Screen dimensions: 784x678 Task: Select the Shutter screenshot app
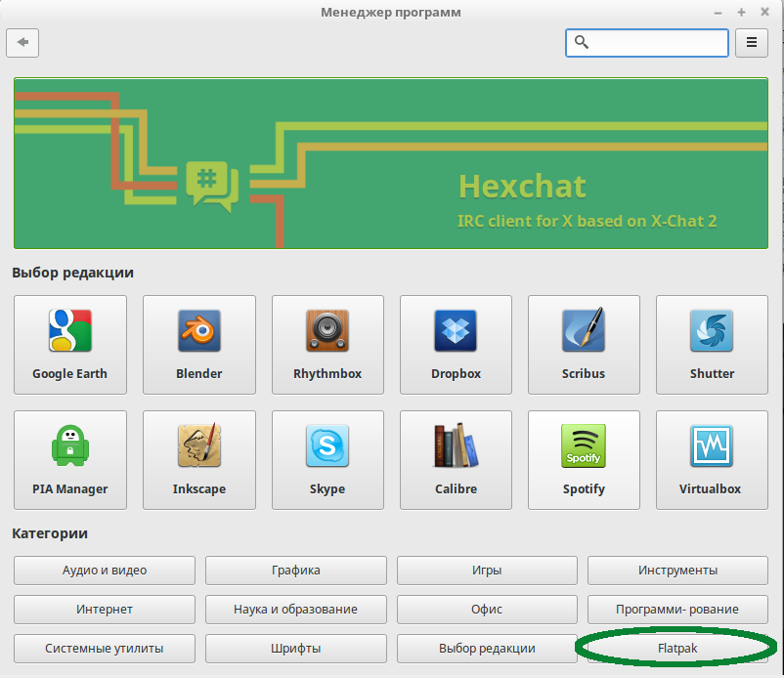(712, 344)
